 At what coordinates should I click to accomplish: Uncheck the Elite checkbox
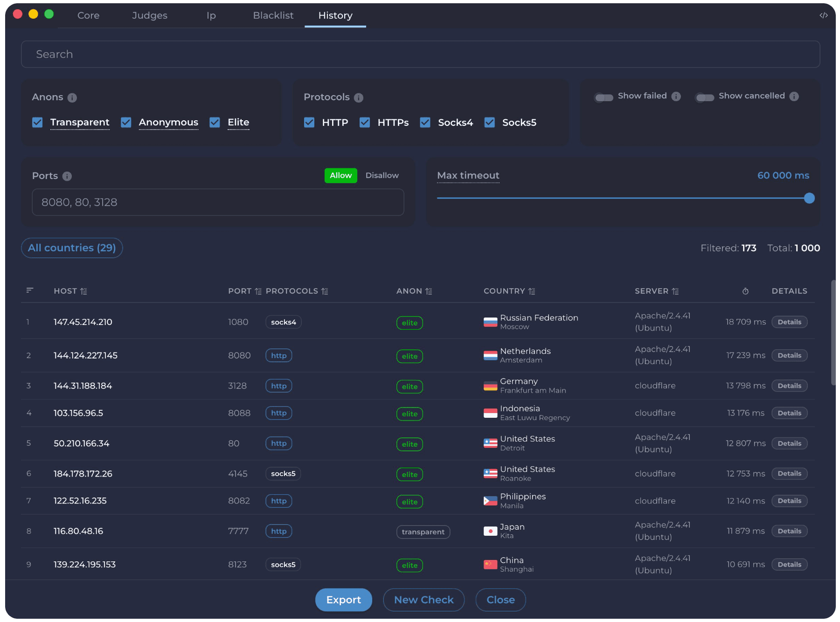(x=215, y=122)
